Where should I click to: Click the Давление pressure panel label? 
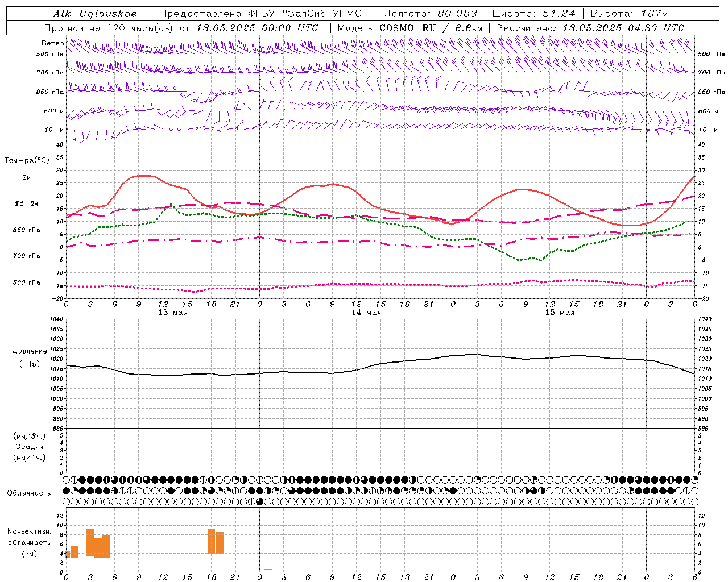point(30,351)
